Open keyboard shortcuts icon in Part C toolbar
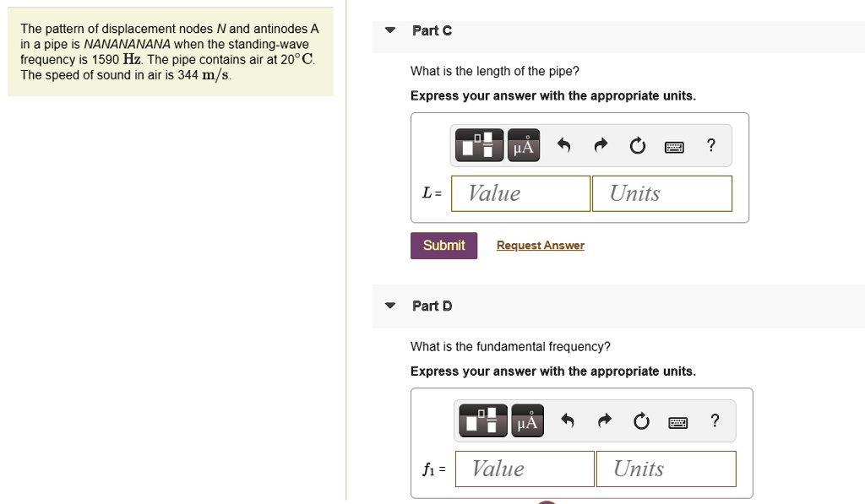The height and width of the screenshot is (504, 865). tap(674, 145)
